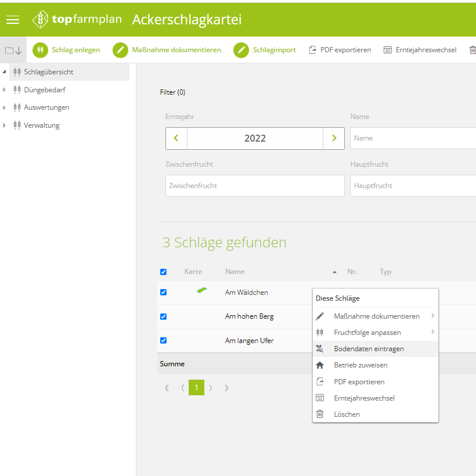Image resolution: width=476 pixels, height=476 pixels.
Task: Uncheck the Am hohen Berg checkbox
Action: [163, 316]
